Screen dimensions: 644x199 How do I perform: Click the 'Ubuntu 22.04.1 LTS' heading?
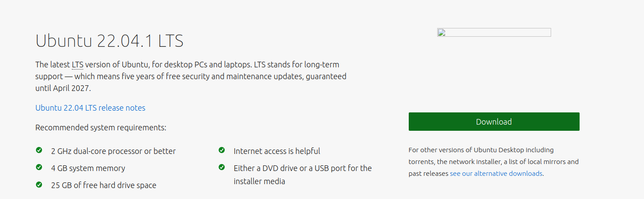[x=109, y=41]
